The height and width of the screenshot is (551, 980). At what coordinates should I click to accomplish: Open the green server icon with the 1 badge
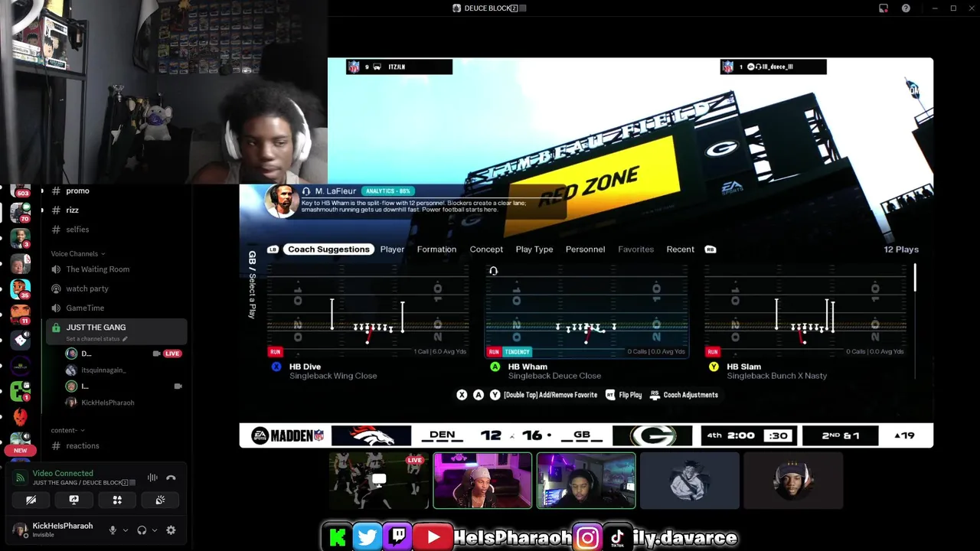click(20, 391)
